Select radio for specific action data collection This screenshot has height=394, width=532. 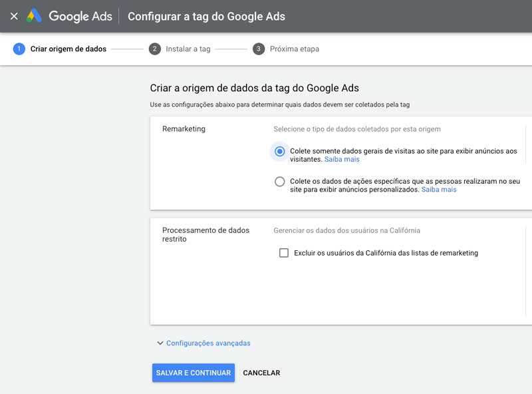pyautogui.click(x=279, y=180)
